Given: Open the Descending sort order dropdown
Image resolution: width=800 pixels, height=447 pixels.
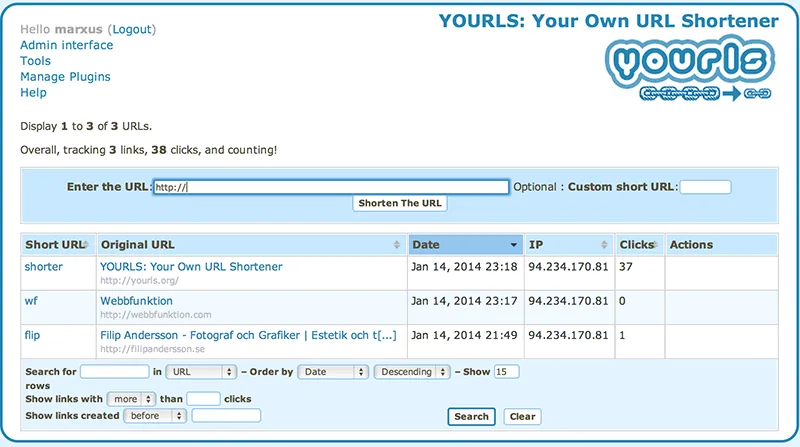Looking at the screenshot, I should pos(412,372).
